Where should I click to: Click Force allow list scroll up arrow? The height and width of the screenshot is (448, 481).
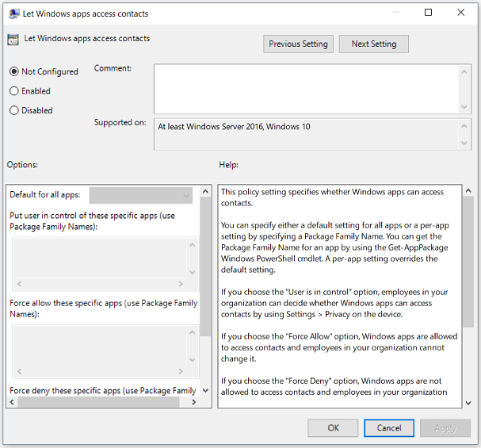point(193,332)
